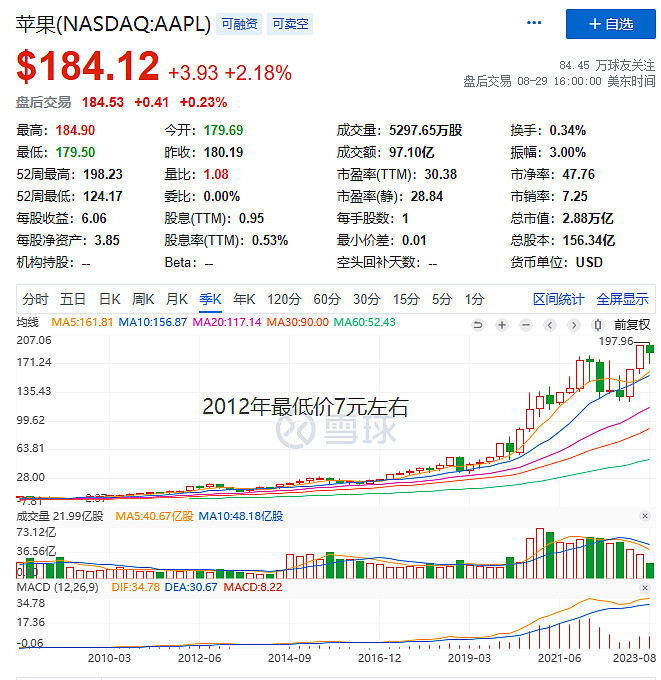Image resolution: width=661 pixels, height=680 pixels.
Task: Click the 197.96 high price marker
Action: pos(616,341)
